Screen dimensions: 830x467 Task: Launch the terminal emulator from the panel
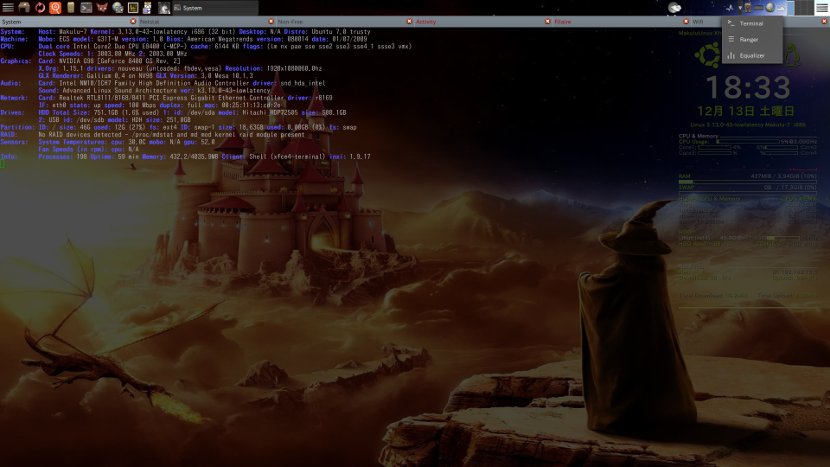click(86, 7)
